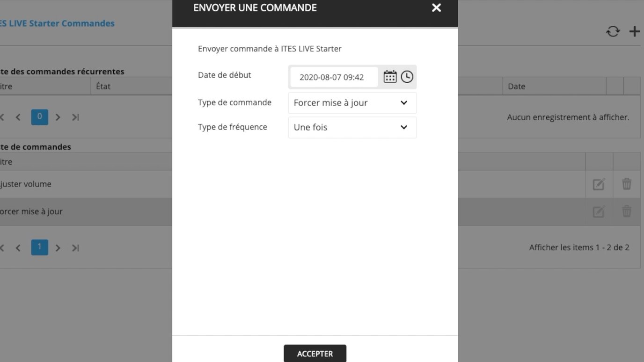
Task: Add a new command with the plus icon
Action: 635,31
